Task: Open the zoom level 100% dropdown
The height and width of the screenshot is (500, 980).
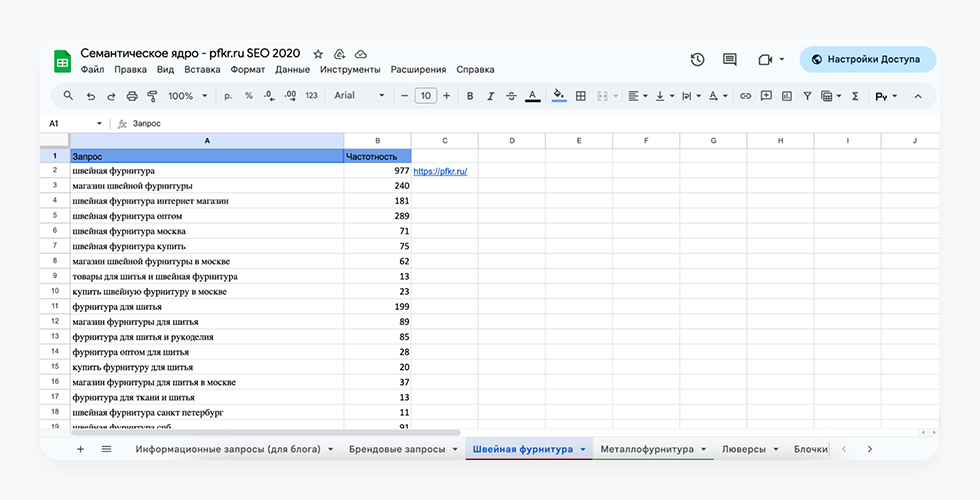Action: tap(187, 96)
